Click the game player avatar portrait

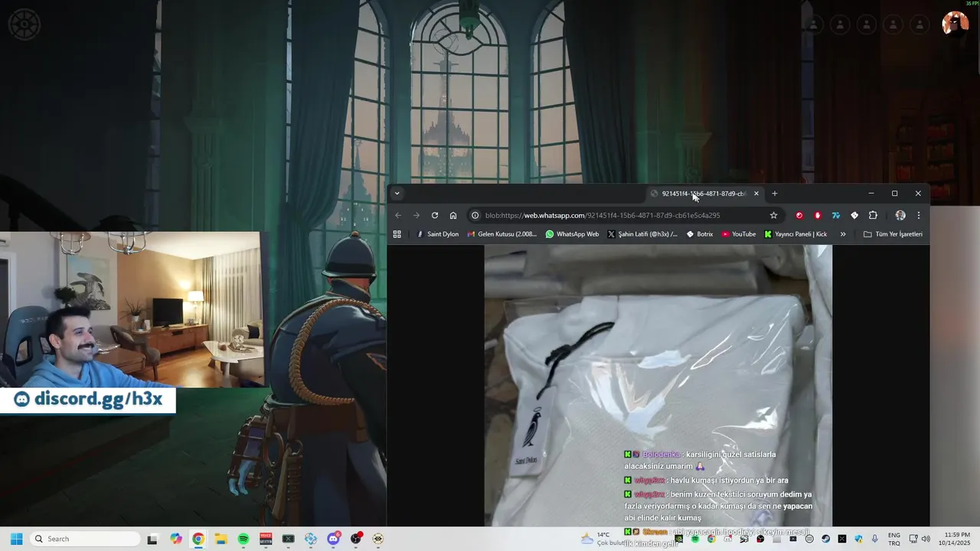coord(955,24)
